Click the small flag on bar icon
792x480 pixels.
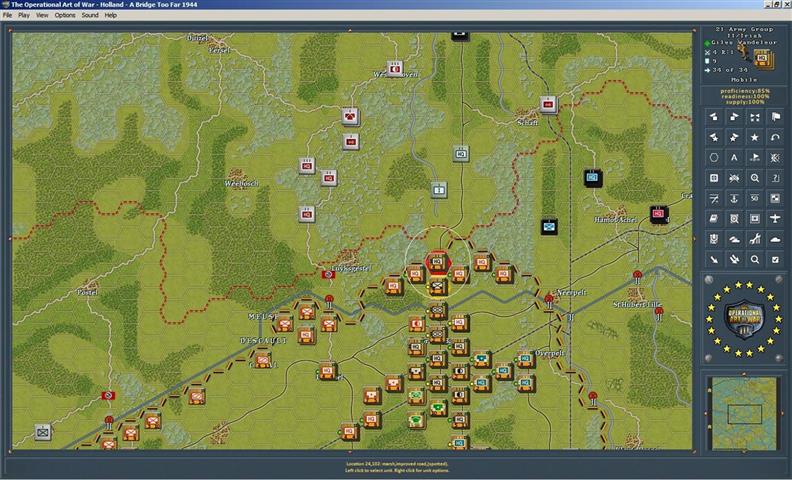point(755,158)
